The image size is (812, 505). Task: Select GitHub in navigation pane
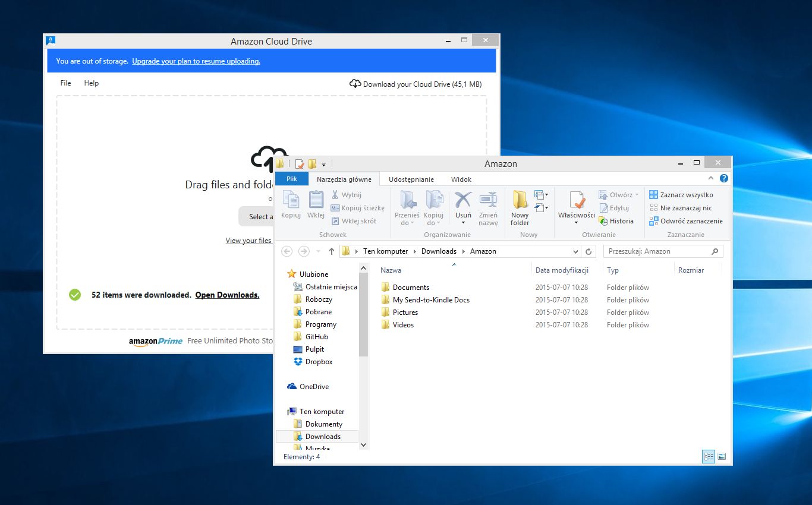pyautogui.click(x=317, y=337)
